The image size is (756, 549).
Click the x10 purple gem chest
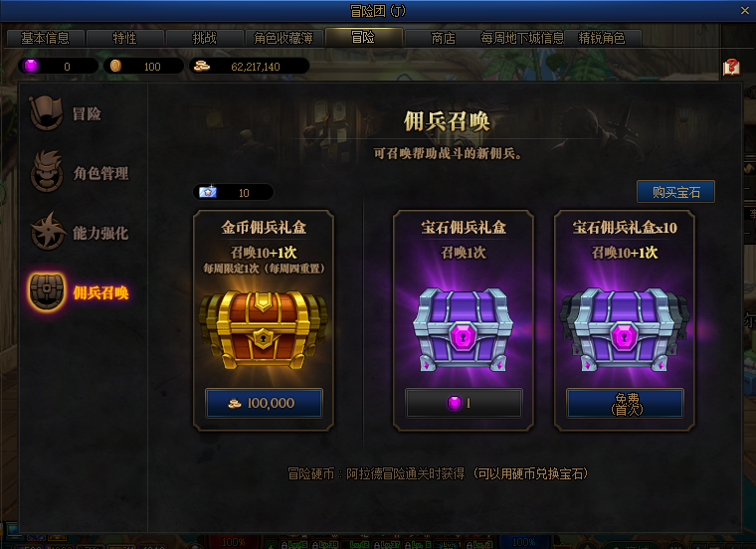[625, 329]
